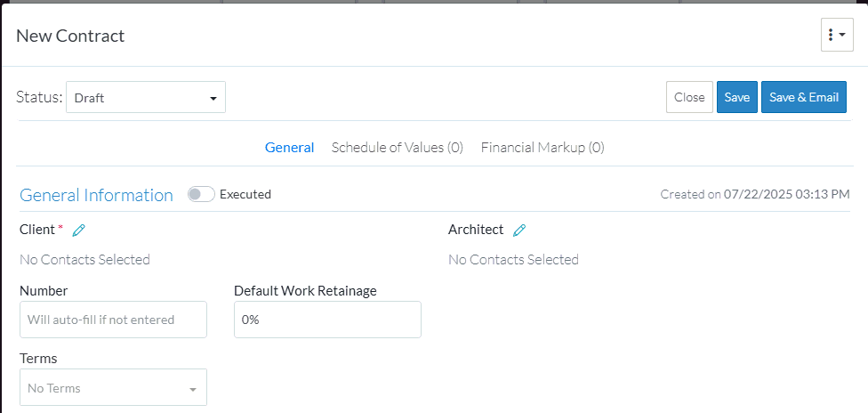Click the pencil icon next to Client
The width and height of the screenshot is (868, 413).
[x=78, y=231]
